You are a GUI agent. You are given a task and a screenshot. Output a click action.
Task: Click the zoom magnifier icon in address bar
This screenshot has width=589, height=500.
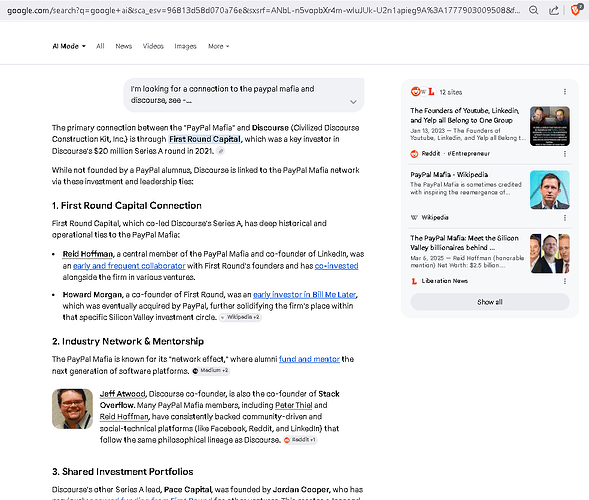533,10
